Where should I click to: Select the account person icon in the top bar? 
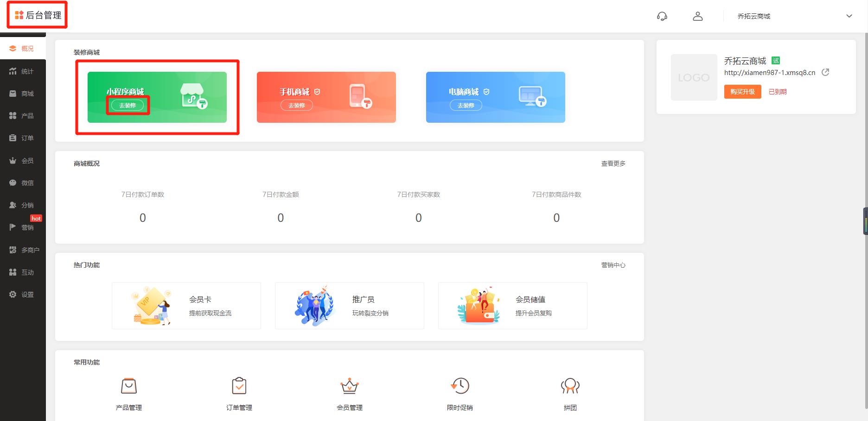pyautogui.click(x=698, y=16)
